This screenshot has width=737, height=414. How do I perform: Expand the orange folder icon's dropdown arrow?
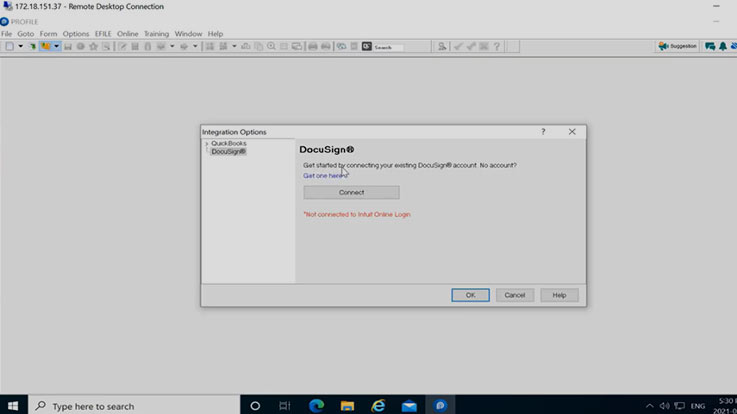pos(56,46)
